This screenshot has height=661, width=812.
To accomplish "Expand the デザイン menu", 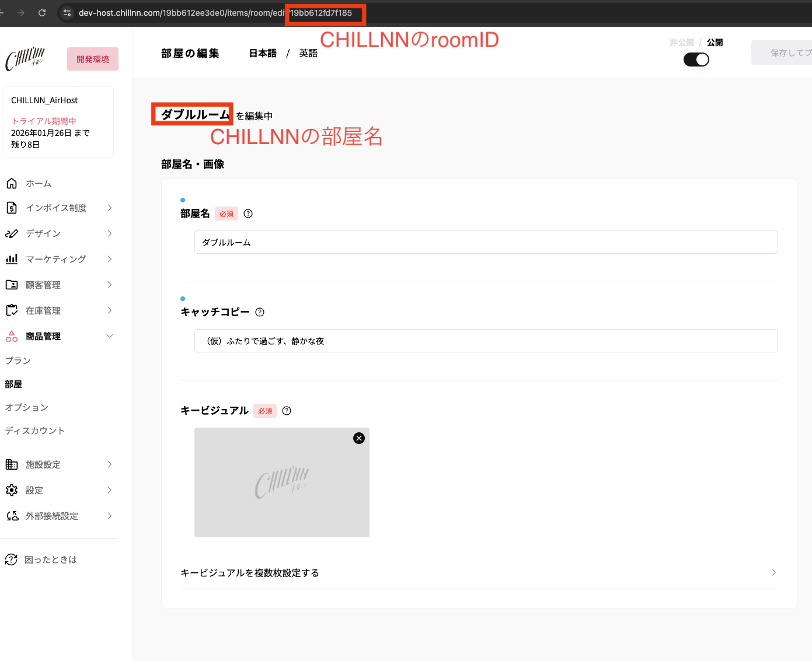I will click(x=110, y=233).
